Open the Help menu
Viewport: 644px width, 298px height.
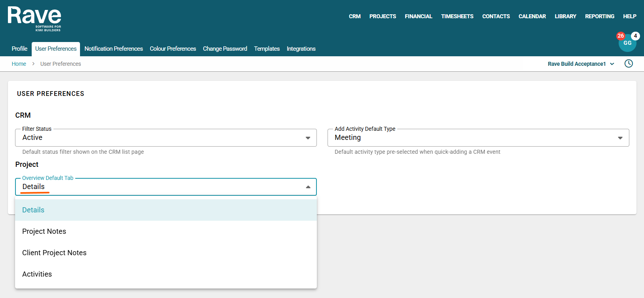pyautogui.click(x=630, y=16)
